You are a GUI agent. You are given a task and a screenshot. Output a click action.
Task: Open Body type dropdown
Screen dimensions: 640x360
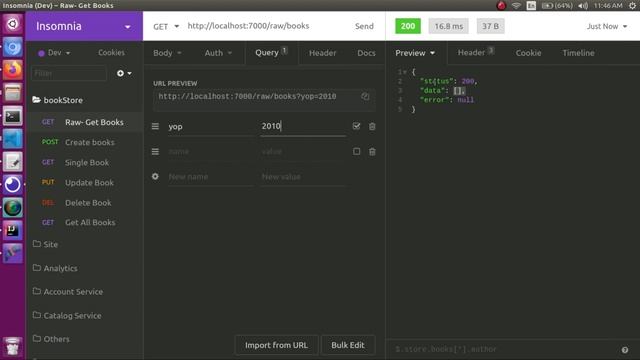pos(167,53)
